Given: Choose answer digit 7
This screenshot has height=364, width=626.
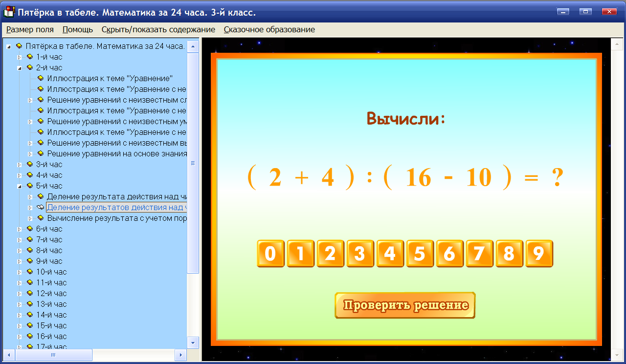Looking at the screenshot, I should pos(479,254).
